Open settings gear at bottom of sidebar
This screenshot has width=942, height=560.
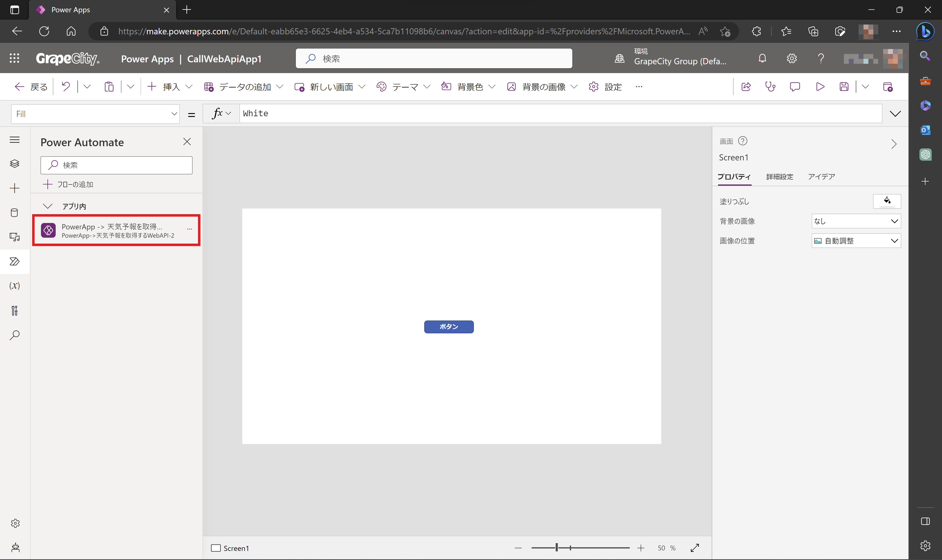click(15, 523)
